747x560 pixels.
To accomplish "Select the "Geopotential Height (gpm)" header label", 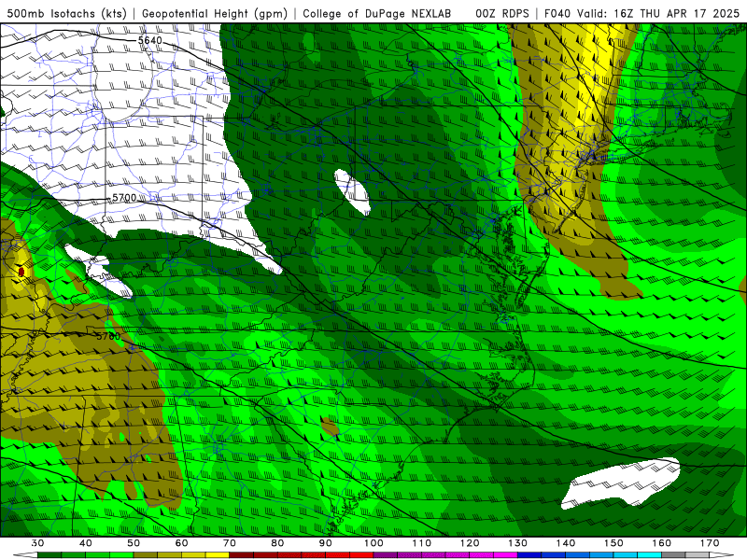I will (x=215, y=13).
